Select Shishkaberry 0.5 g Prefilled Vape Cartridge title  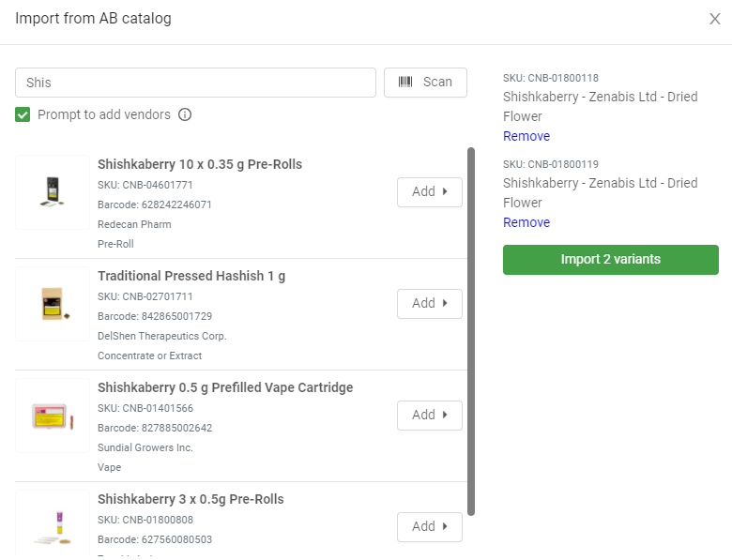click(225, 387)
